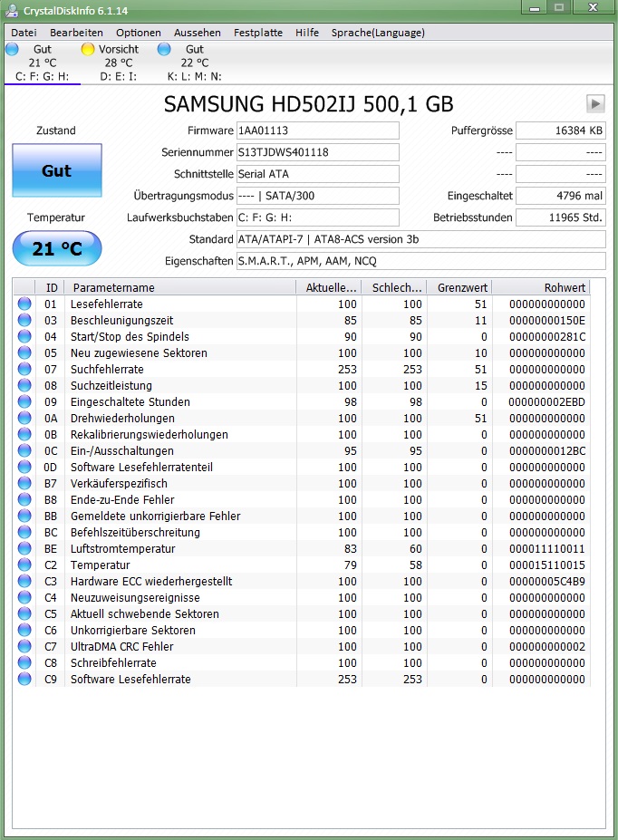Click status icon of Aktuell schwebende Sektoren
This screenshot has height=840, width=618.
[x=24, y=614]
